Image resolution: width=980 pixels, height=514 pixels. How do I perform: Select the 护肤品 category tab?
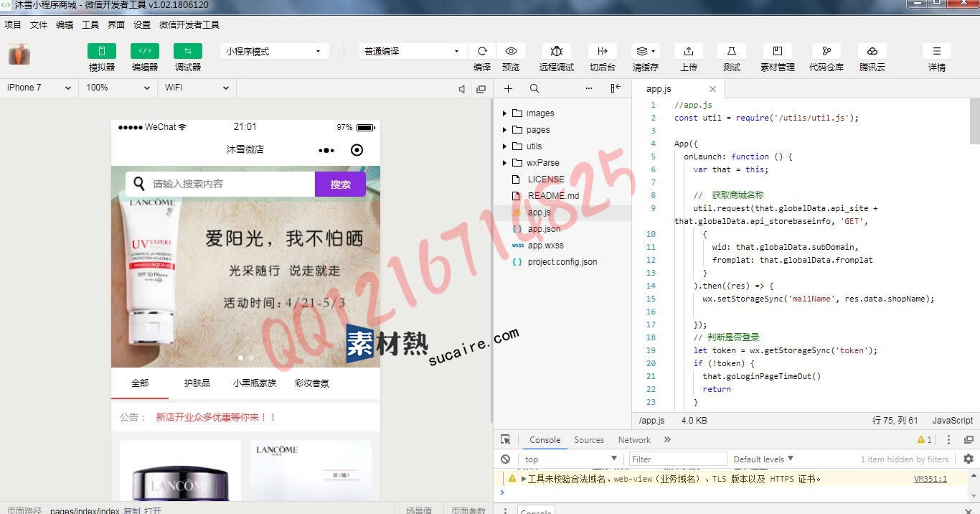pos(197,383)
